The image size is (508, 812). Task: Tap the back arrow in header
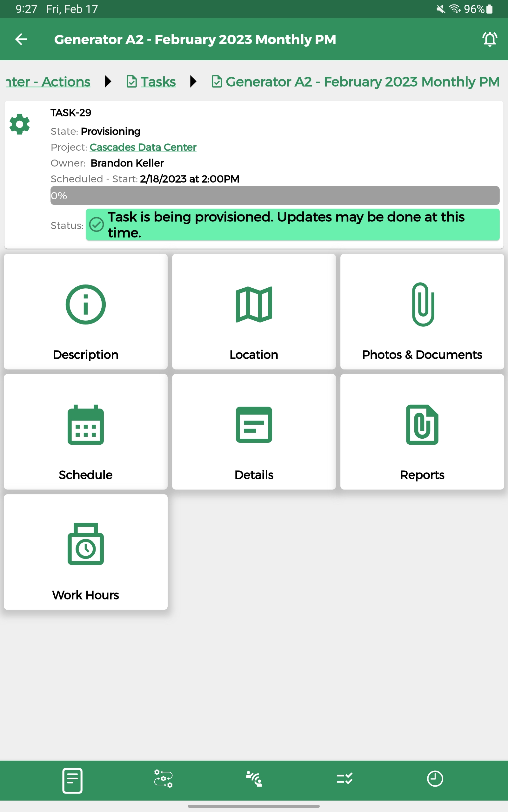[x=21, y=39]
